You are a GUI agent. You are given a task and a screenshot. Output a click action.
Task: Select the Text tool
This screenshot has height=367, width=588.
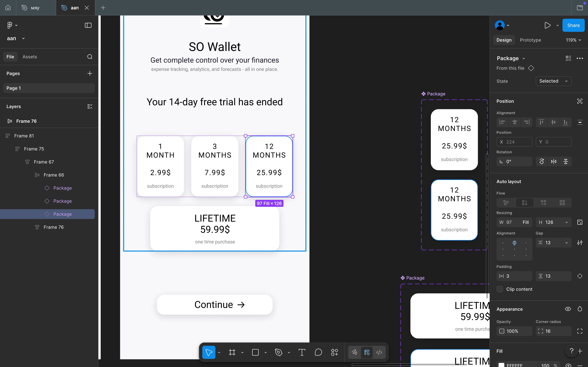click(302, 352)
